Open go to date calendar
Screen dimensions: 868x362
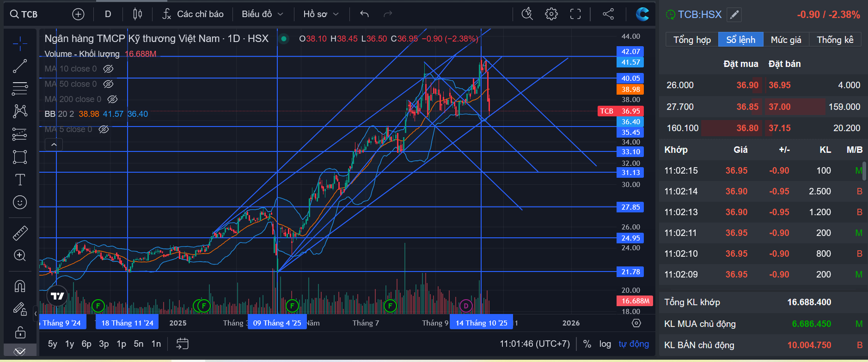pyautogui.click(x=182, y=344)
